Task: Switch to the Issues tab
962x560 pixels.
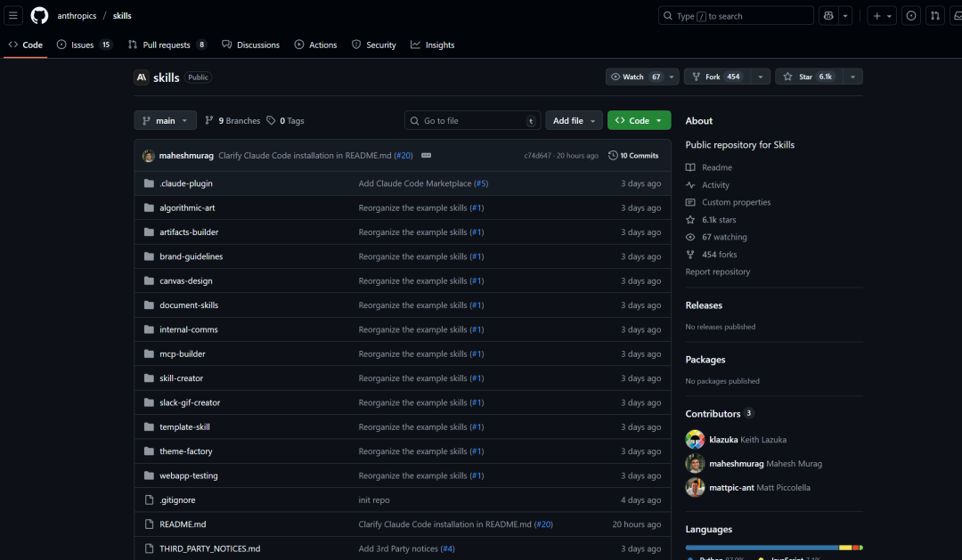Action: 85,45
